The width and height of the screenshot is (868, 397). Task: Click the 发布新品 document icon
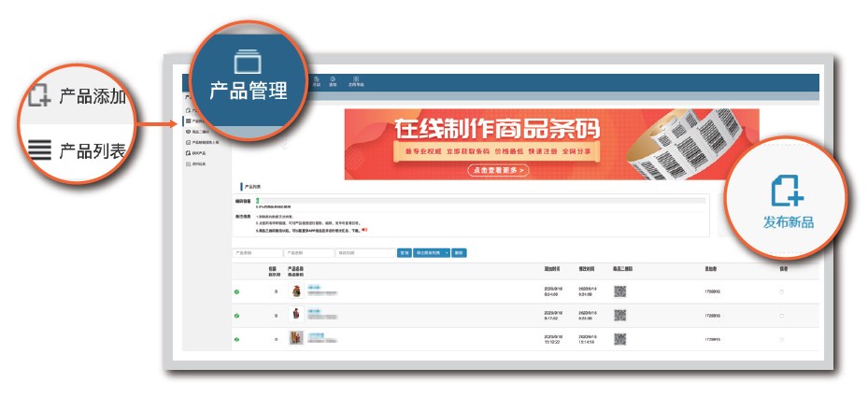tap(787, 190)
